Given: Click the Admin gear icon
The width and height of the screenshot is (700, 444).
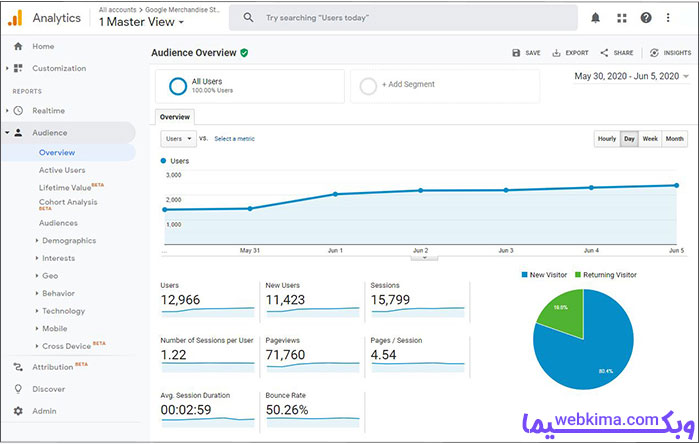Looking at the screenshot, I should [x=18, y=411].
